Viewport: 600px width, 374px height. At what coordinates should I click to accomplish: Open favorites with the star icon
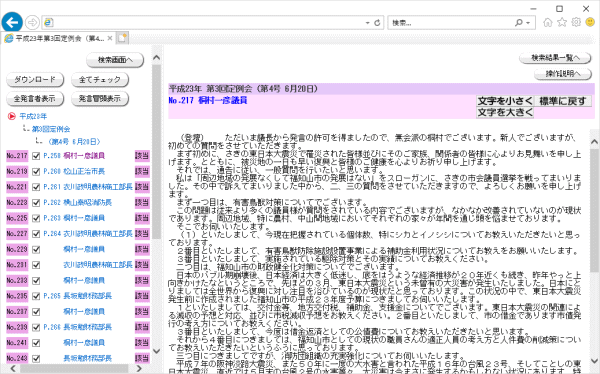click(x=562, y=23)
